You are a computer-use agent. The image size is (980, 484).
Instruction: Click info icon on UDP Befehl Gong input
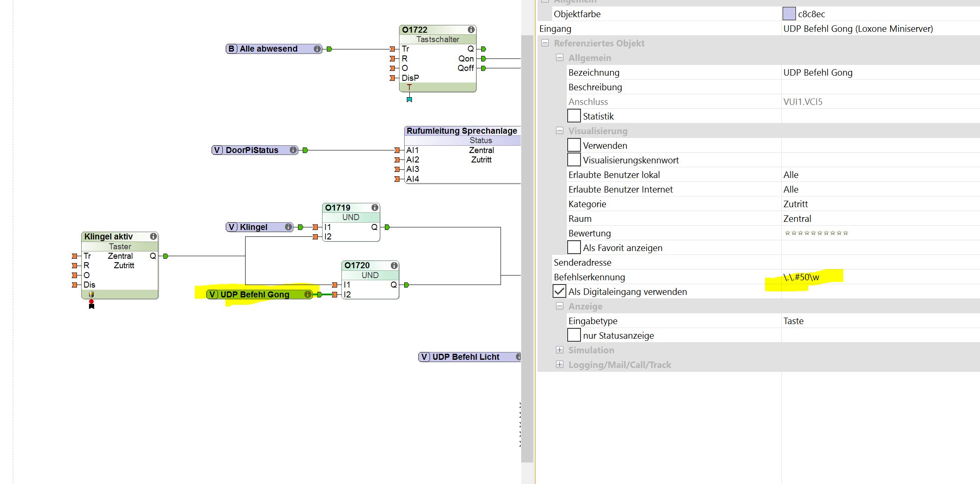[307, 294]
